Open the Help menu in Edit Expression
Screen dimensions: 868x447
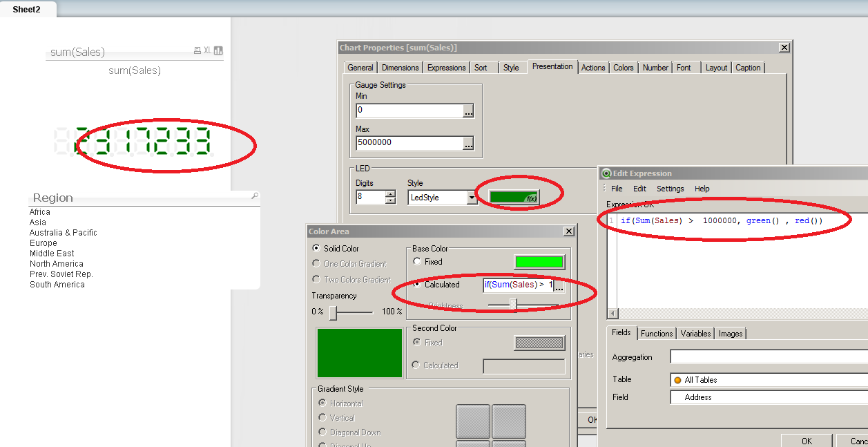(702, 189)
